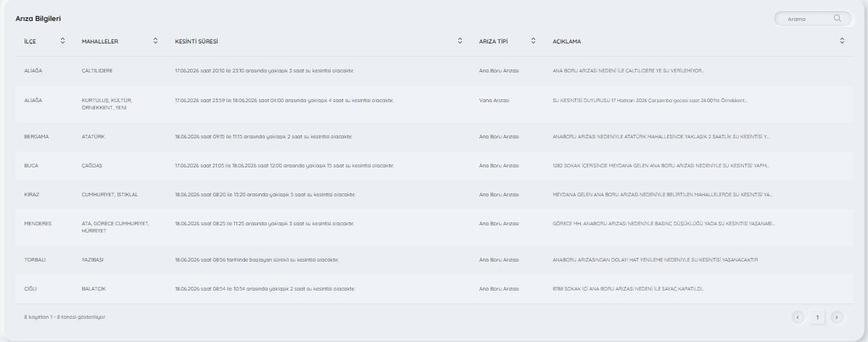The height and width of the screenshot is (342, 868).
Task: Select the ÇALTILIDERE neighborhood cell
Action: click(x=97, y=71)
